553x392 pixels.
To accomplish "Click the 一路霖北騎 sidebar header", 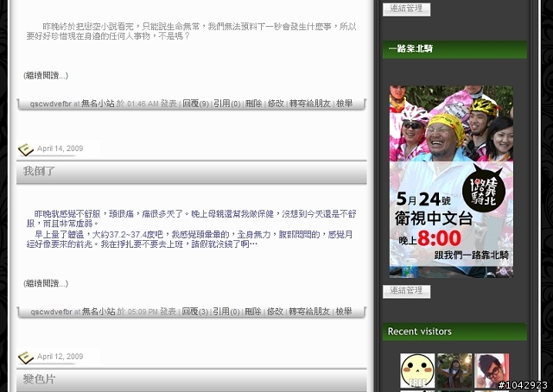I will [454, 49].
